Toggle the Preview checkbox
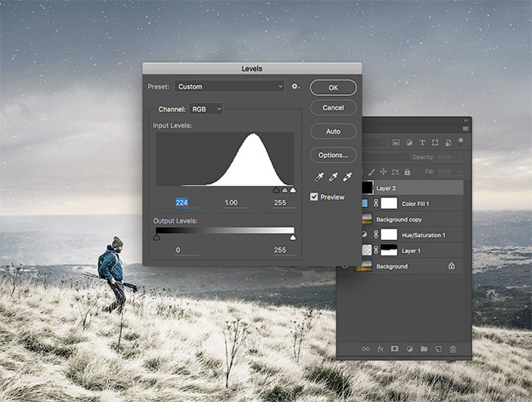Viewport: 532px width, 402px height. point(314,197)
